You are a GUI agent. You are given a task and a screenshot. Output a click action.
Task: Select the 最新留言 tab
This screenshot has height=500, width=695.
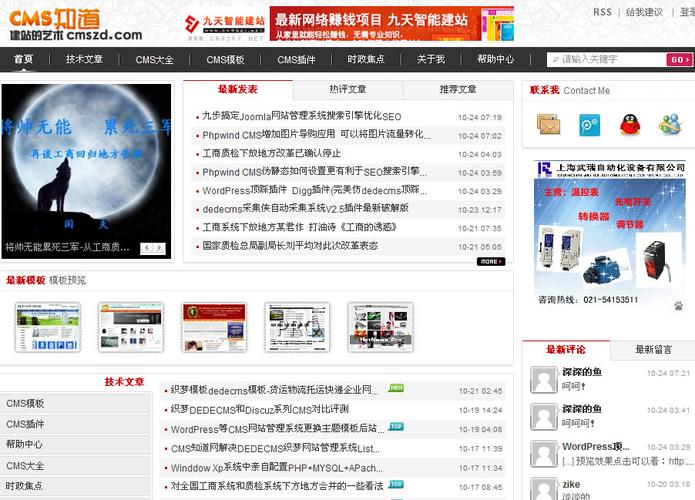[x=654, y=350]
